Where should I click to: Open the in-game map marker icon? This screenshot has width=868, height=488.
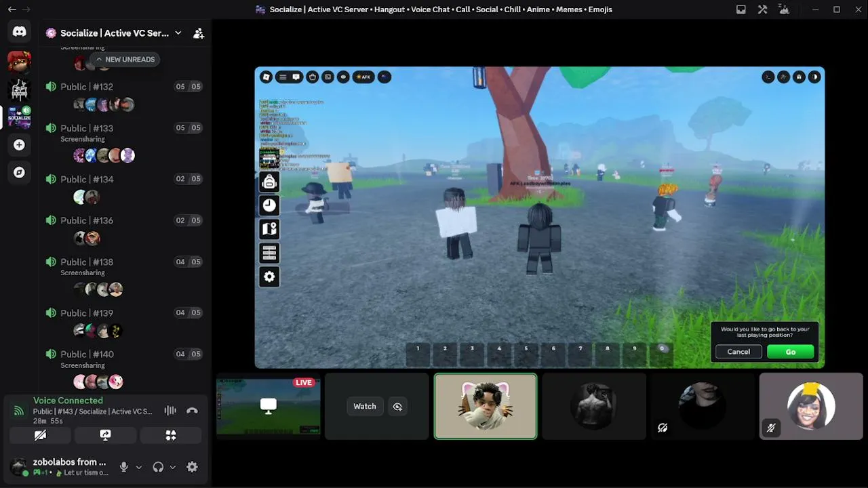click(269, 229)
